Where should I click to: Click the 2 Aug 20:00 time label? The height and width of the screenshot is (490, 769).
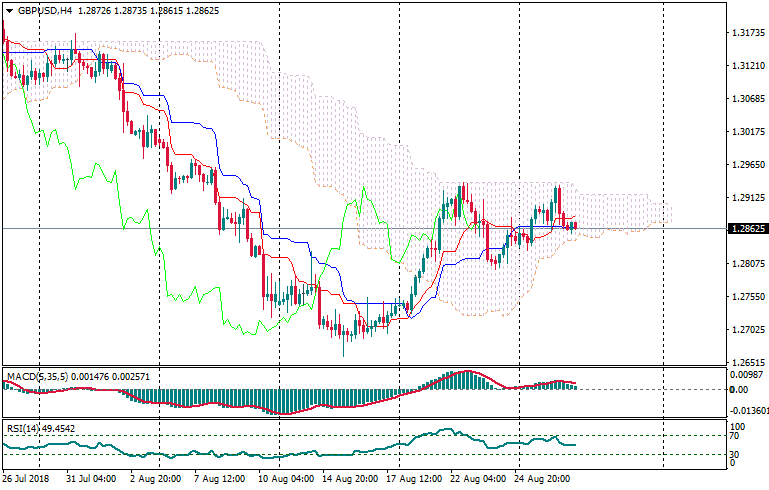(157, 480)
